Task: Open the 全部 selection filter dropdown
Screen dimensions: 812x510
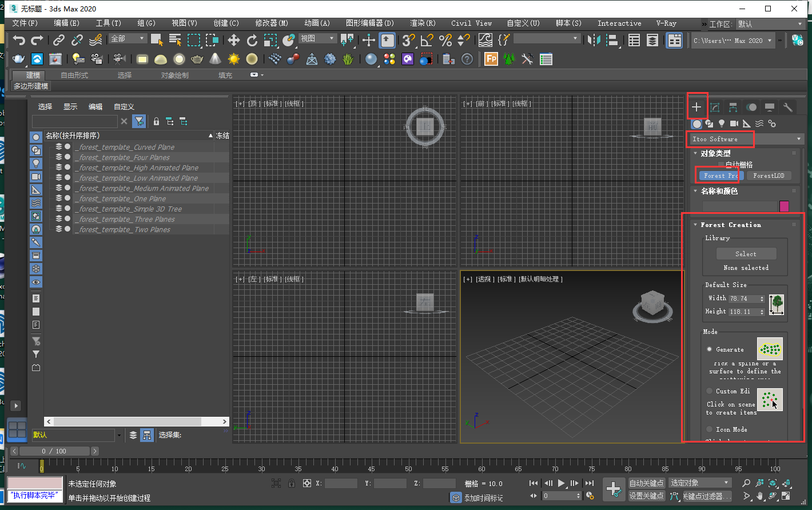Action: 128,38
